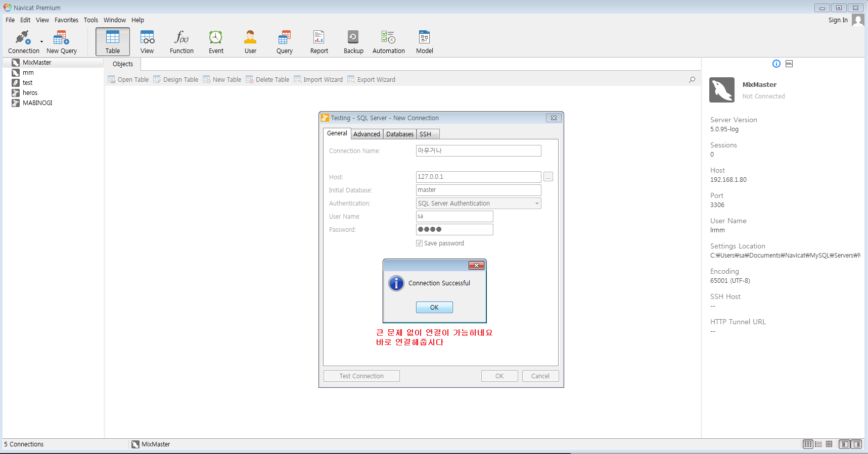Image resolution: width=868 pixels, height=454 pixels.
Task: Switch to ER diagram view icon
Action: (829, 444)
